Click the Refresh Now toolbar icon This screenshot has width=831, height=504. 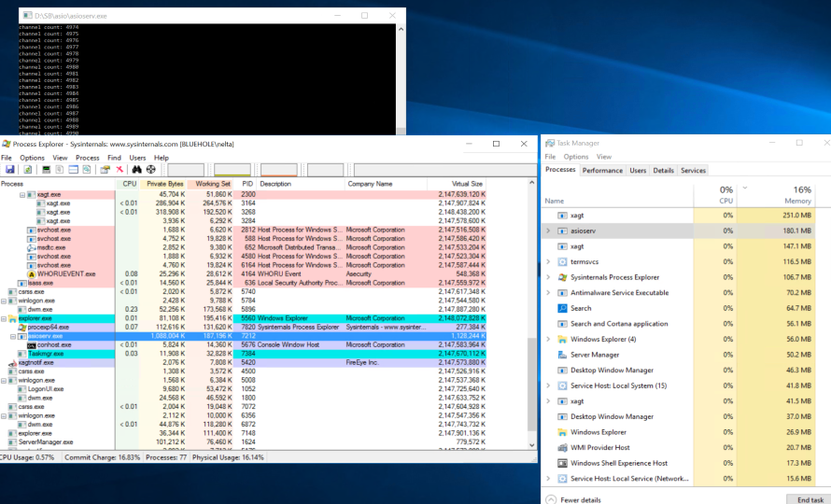(x=28, y=170)
